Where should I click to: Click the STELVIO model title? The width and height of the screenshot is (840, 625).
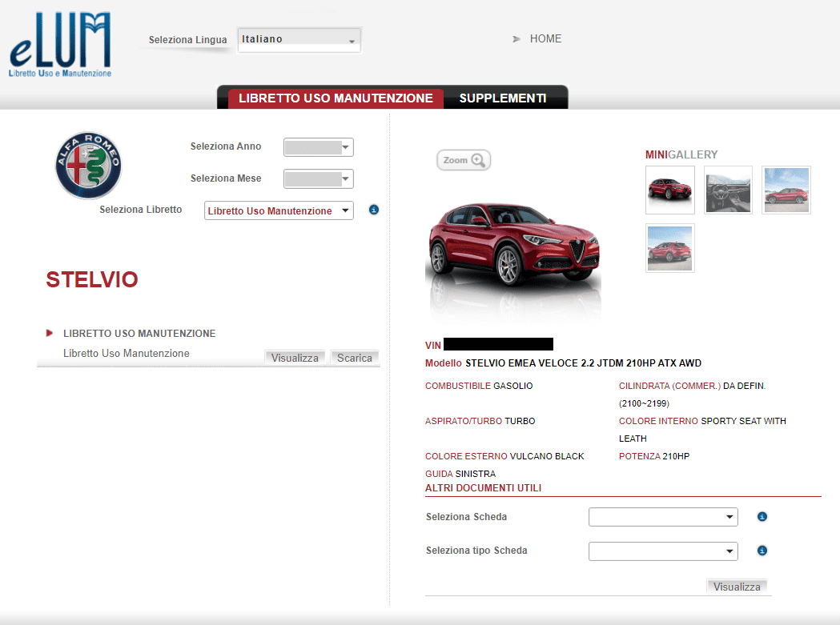tap(92, 279)
